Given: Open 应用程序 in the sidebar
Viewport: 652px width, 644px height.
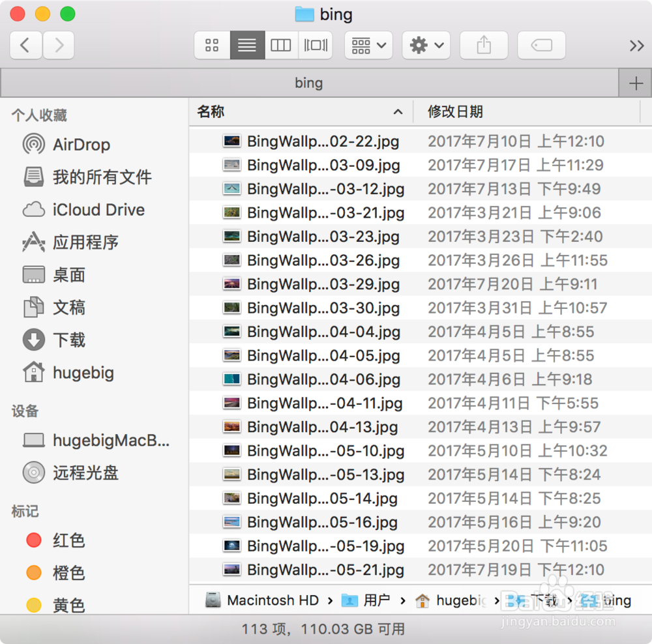Looking at the screenshot, I should (70, 242).
